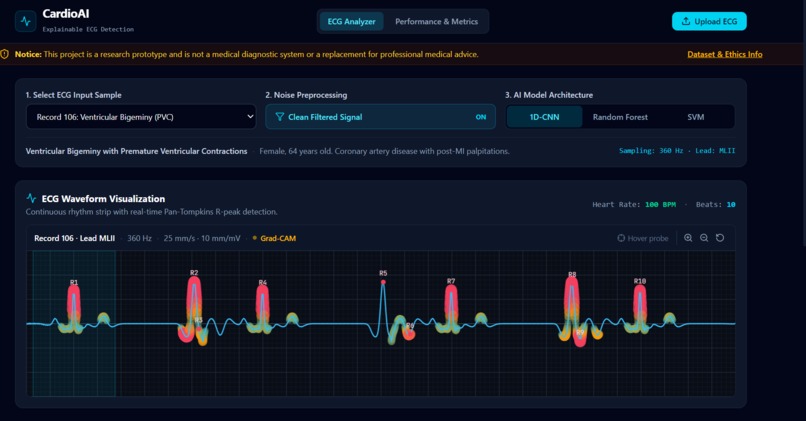Click the Ventricular Bigeminy with PVC description heading
Screen dimensions: 806x421
(136, 151)
